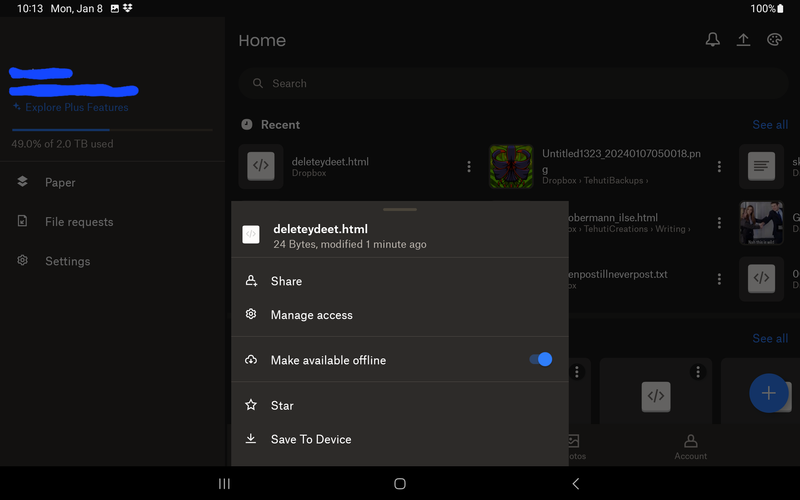Image resolution: width=800 pixels, height=500 pixels.
Task: Open the theme palette icon
Action: [x=774, y=40]
